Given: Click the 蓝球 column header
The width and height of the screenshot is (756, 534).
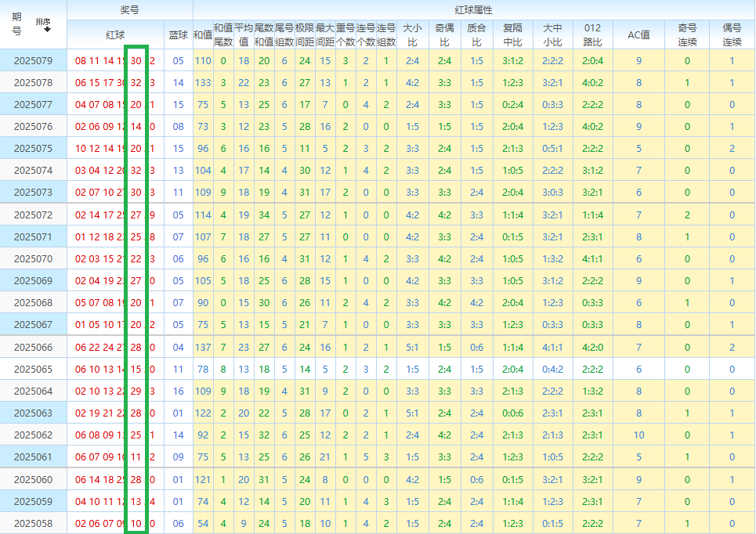Looking at the screenshot, I should tap(179, 34).
